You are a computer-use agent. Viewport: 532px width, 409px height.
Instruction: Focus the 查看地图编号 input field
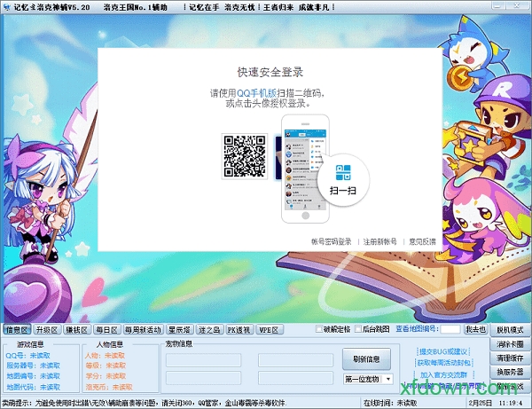pyautogui.click(x=450, y=329)
